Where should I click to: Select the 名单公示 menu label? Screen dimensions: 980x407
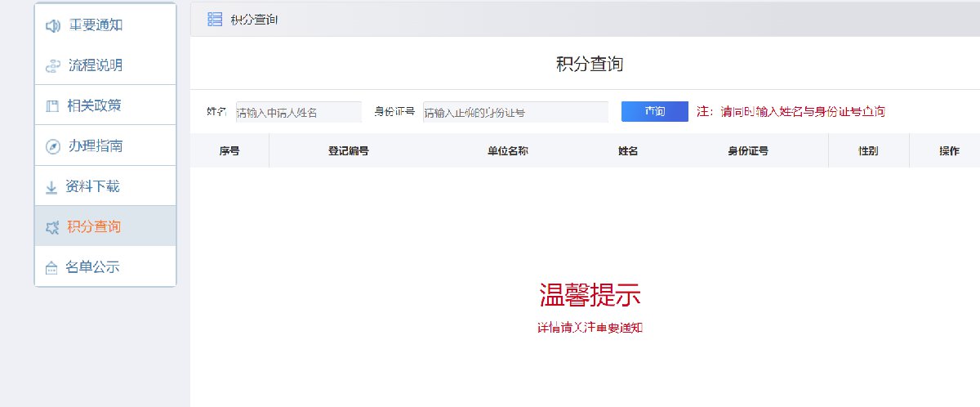[92, 267]
